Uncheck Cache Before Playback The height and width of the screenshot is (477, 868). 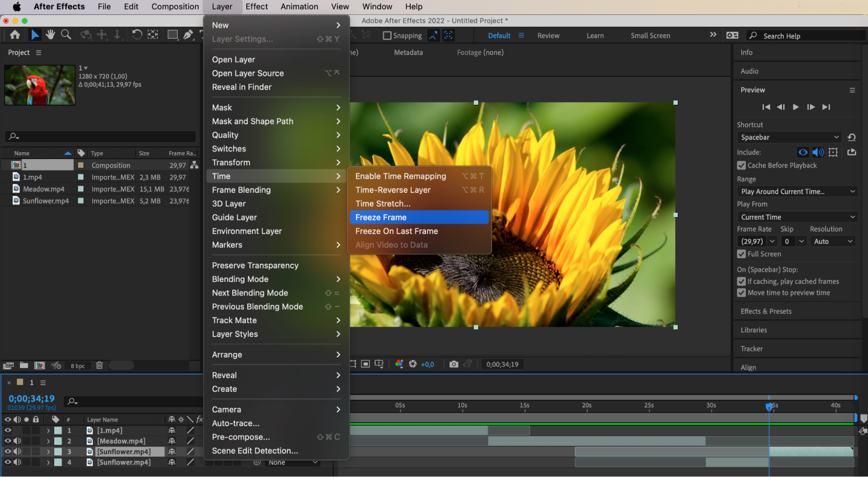point(742,166)
